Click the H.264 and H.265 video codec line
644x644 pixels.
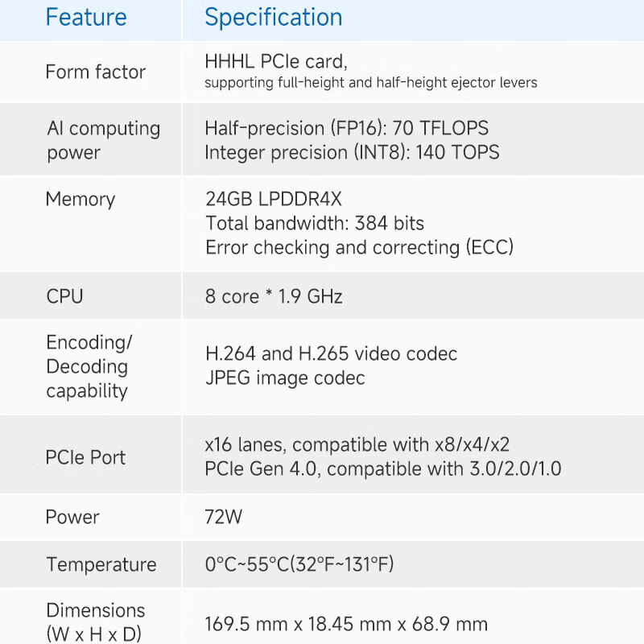click(x=331, y=353)
